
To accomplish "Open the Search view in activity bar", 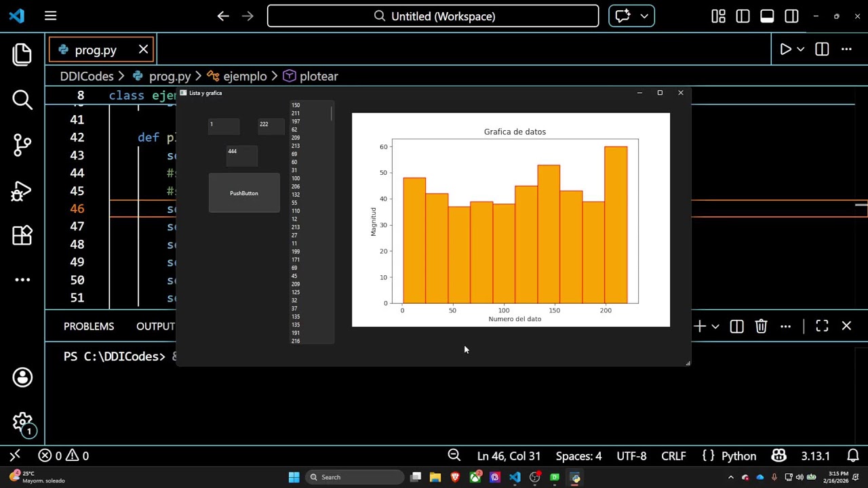I will 22,100.
